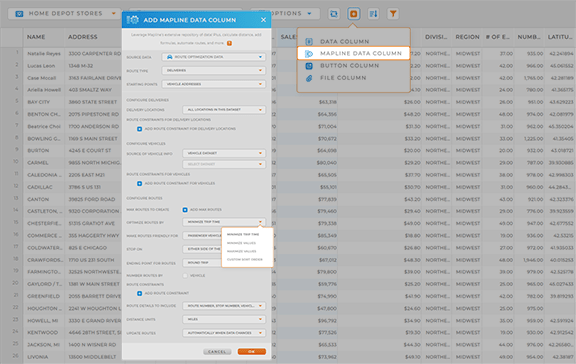This screenshot has height=364, width=576.
Task: Open the Select Dataset dropdown
Action: [224, 164]
